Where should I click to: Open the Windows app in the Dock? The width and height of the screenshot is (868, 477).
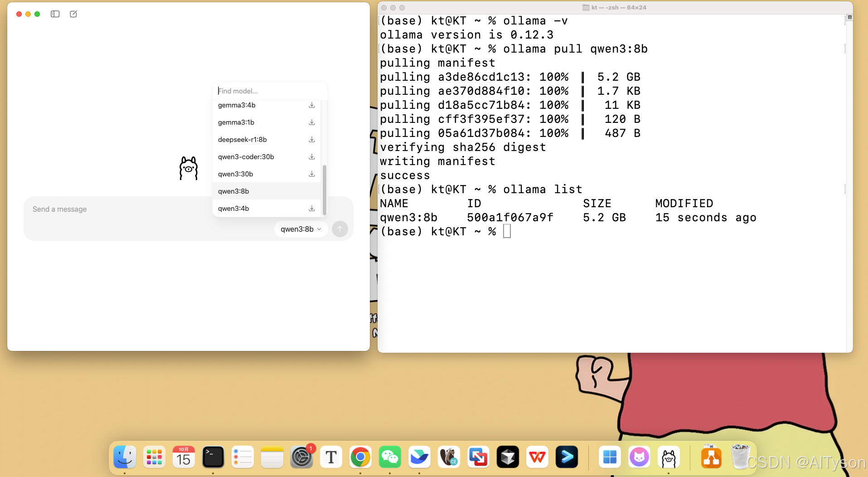(610, 457)
